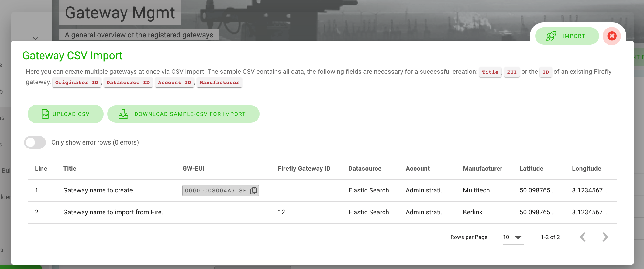The height and width of the screenshot is (269, 644).
Task: Select the row titled Gateway name to create
Action: pos(98,191)
